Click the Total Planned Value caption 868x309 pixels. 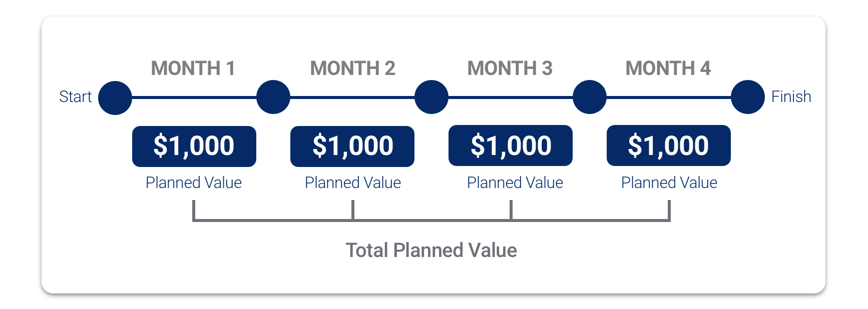point(431,250)
